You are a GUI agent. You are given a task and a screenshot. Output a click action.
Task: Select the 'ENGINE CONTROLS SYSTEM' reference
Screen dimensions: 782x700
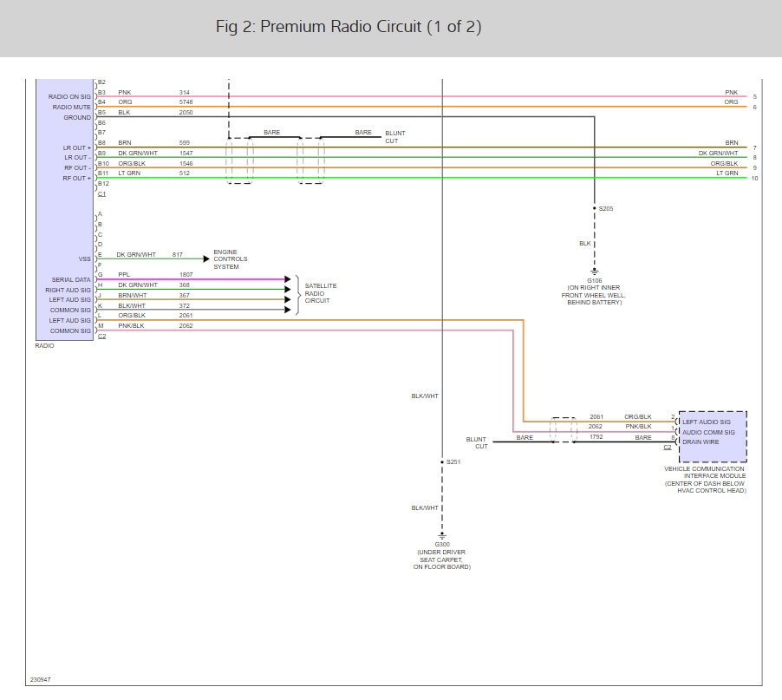(231, 259)
